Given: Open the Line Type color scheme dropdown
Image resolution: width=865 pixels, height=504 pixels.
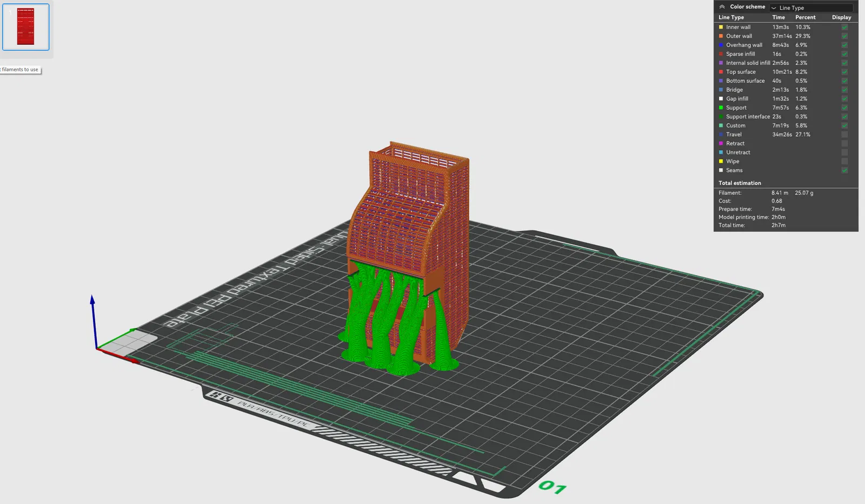Looking at the screenshot, I should 811,8.
